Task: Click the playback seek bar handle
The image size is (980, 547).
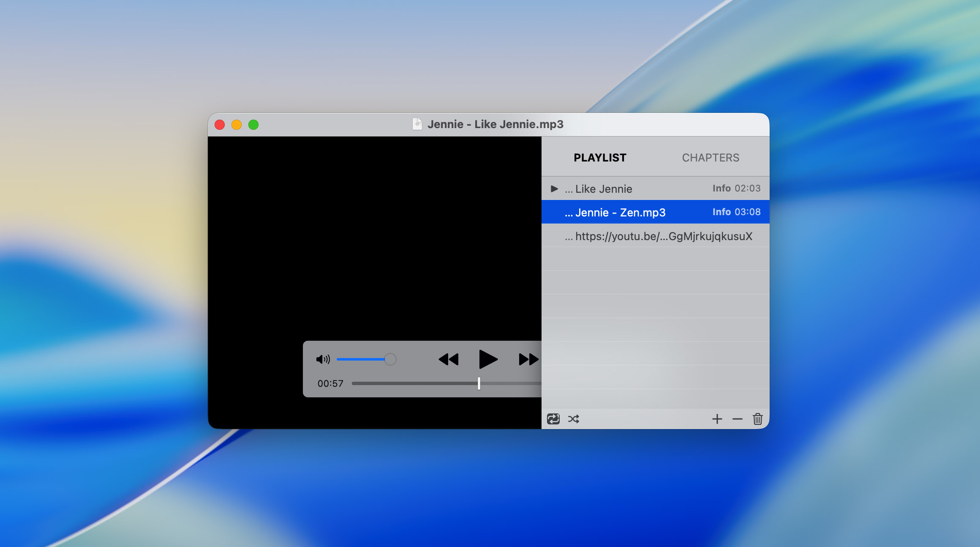Action: pos(479,383)
